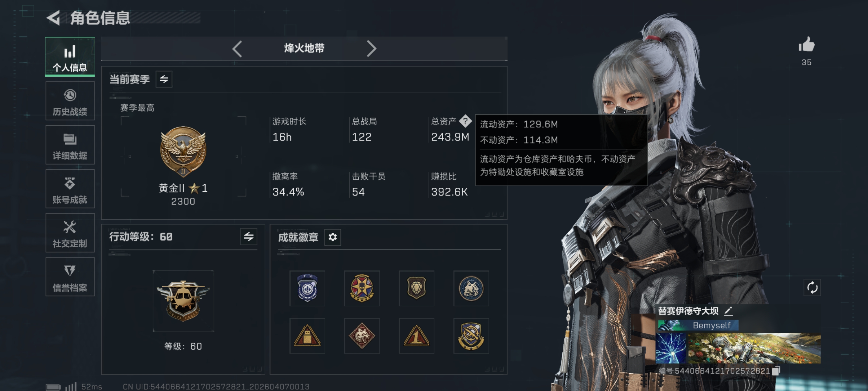This screenshot has height=391, width=868.
Task: Open 成就徽章 gear settings
Action: (x=333, y=237)
